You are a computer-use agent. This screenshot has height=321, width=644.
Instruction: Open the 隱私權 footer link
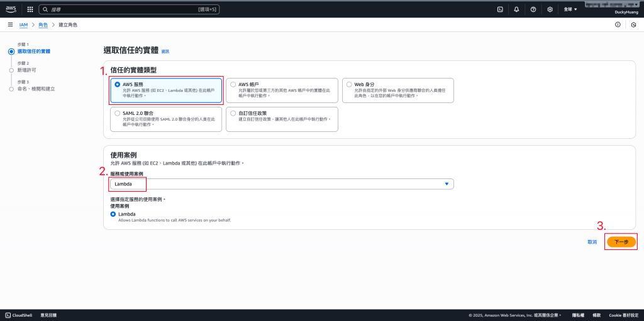(579, 315)
